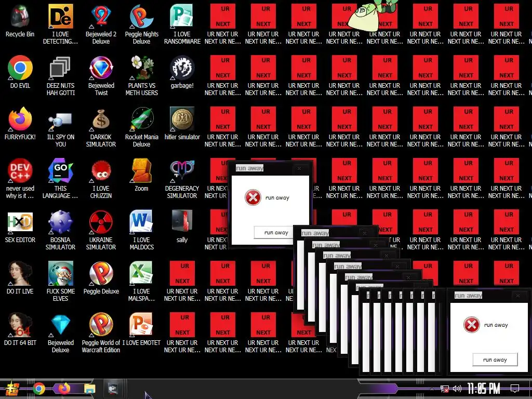Select the UR NEXT icon beside I LOVE EMOTET
Image resolution: width=532 pixels, height=399 pixels.
pos(182,325)
